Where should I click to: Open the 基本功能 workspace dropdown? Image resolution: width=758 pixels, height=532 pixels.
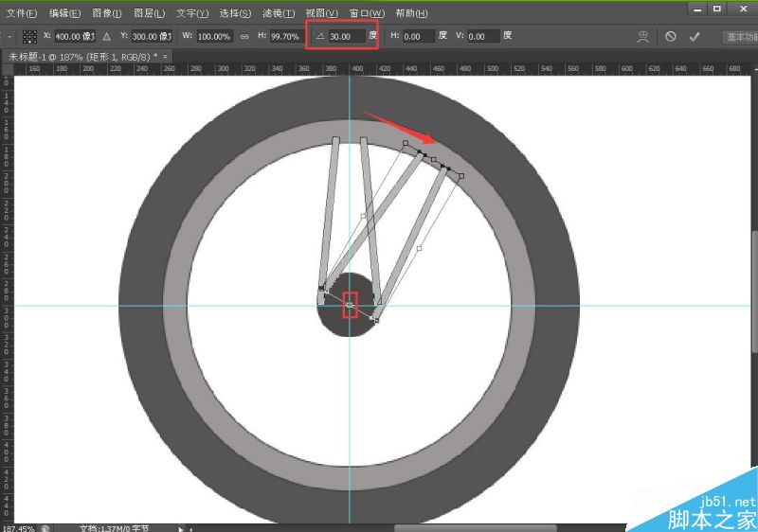(738, 36)
